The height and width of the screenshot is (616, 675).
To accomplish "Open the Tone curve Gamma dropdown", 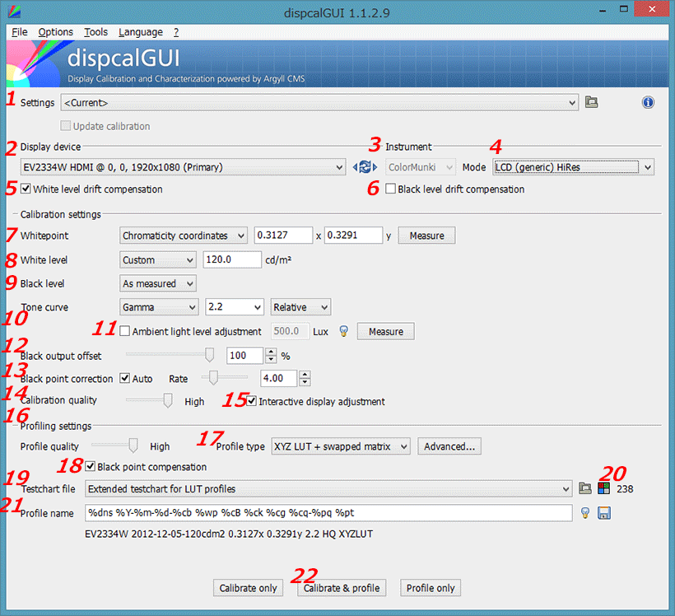I will coord(159,307).
